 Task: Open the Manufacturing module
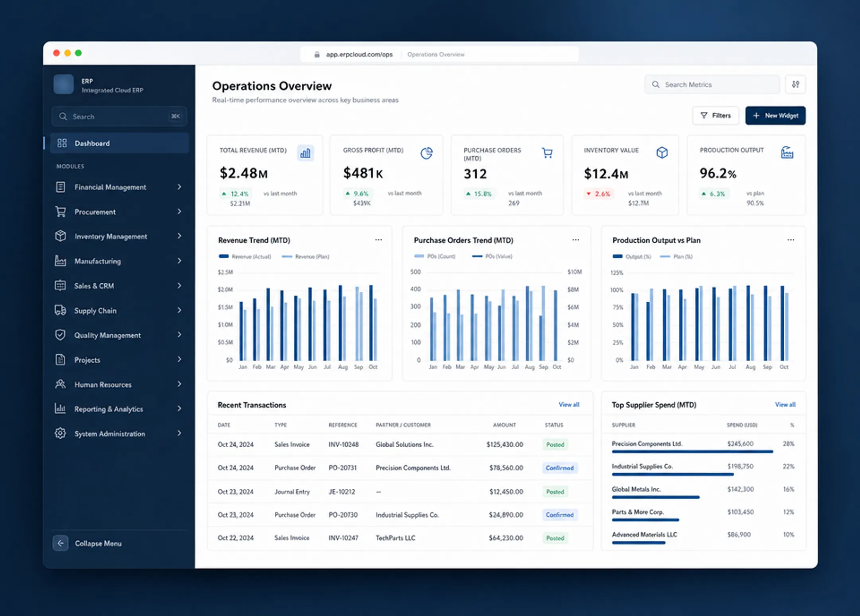tap(119, 261)
